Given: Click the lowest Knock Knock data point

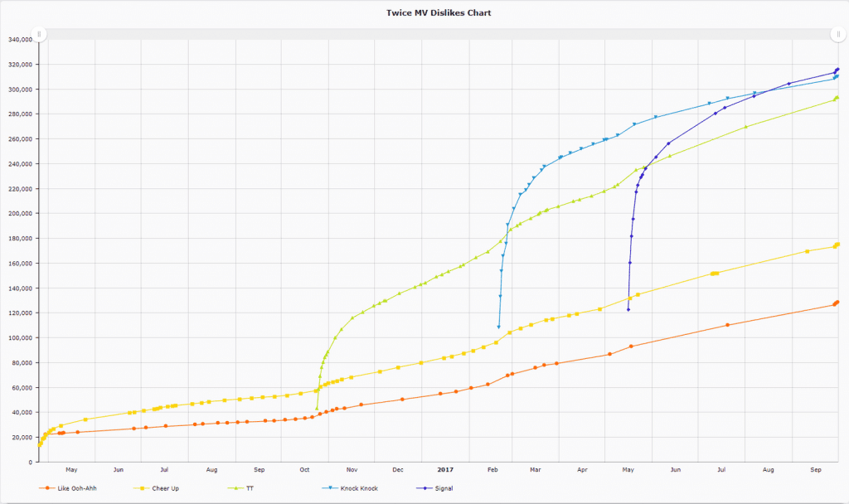Looking at the screenshot, I should tap(498, 327).
